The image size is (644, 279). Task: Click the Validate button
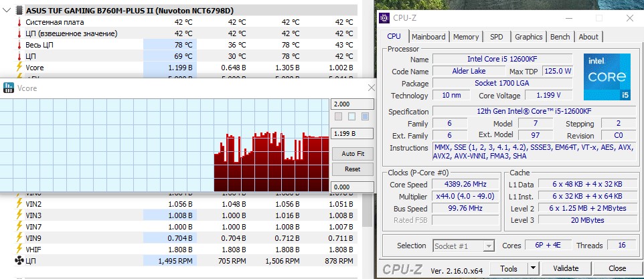tap(566, 269)
